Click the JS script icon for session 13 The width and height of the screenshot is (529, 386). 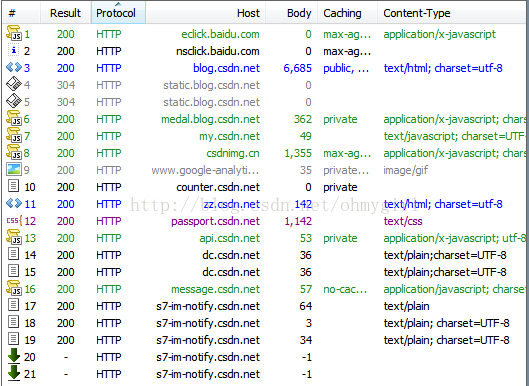point(14,238)
